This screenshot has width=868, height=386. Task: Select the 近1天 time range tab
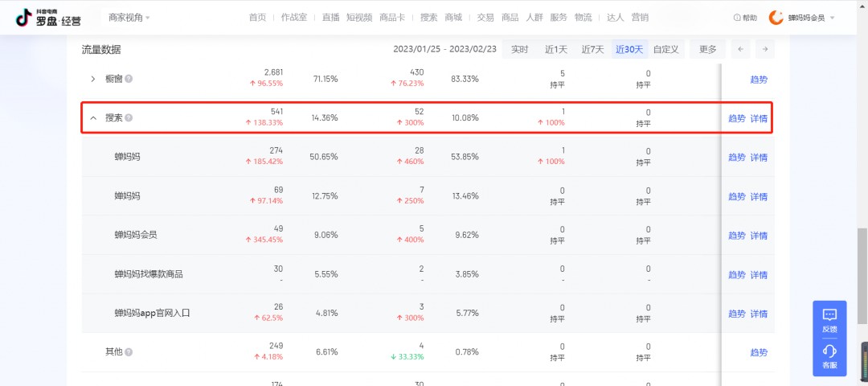[556, 49]
